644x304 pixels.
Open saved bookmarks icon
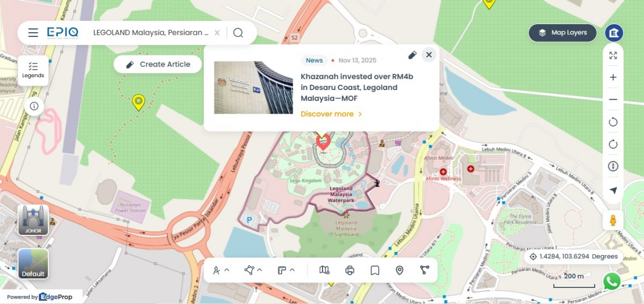click(x=375, y=270)
